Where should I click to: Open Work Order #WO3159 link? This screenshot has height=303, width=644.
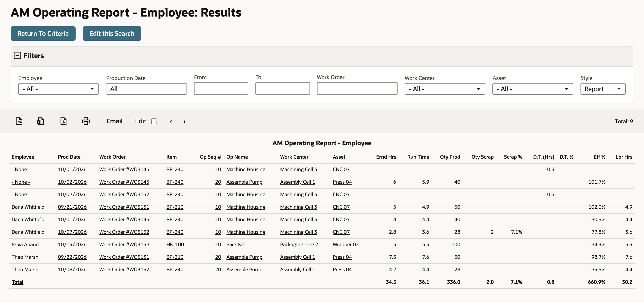124,244
